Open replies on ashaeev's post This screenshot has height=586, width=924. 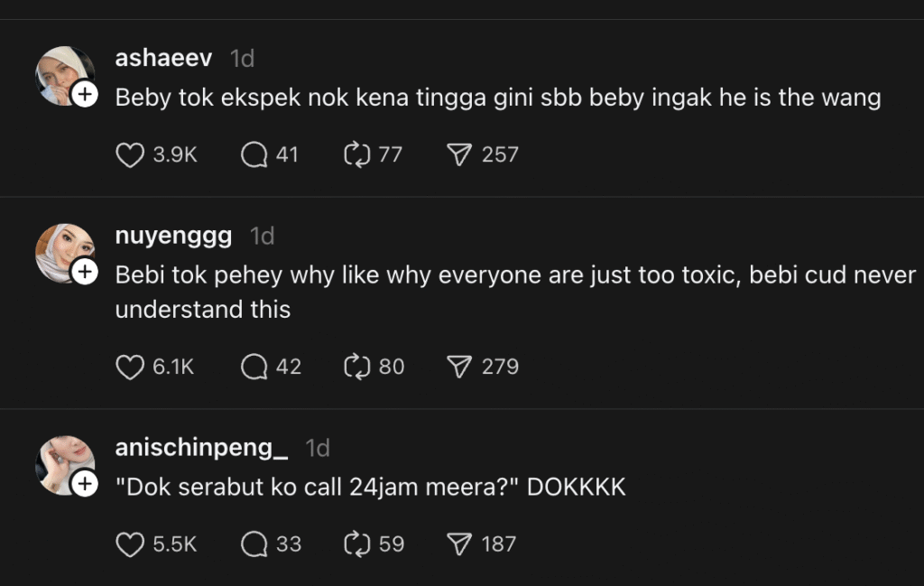(254, 155)
